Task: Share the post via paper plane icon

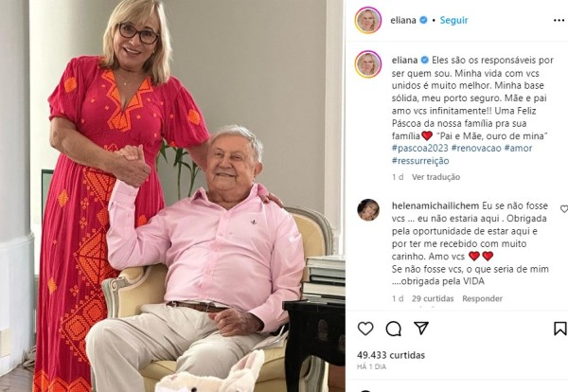Action: pyautogui.click(x=421, y=329)
